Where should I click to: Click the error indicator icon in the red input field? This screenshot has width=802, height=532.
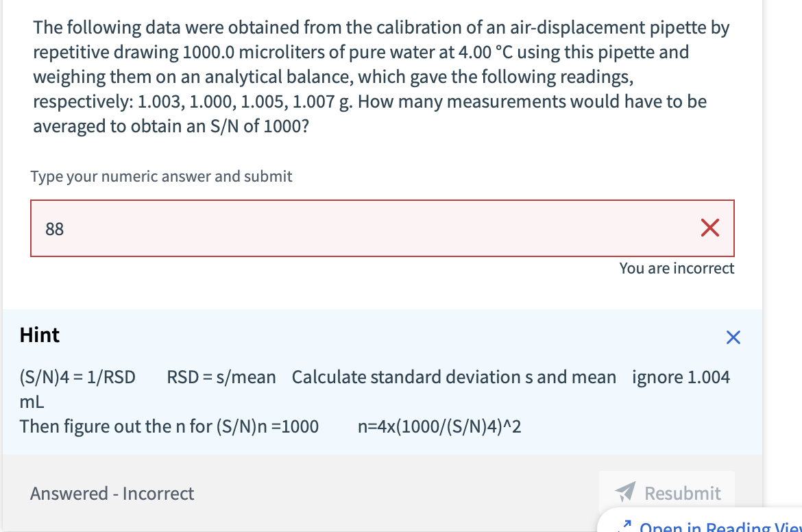tap(709, 228)
